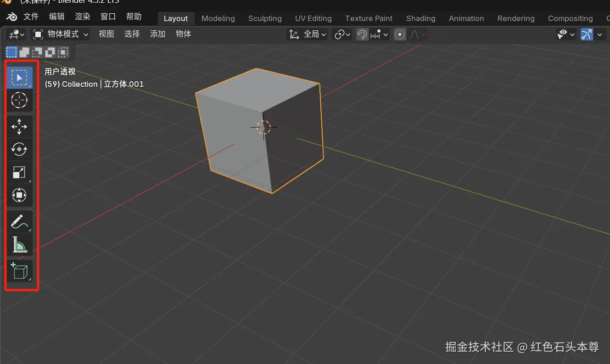The height and width of the screenshot is (364, 610).
Task: Open the 选择 viewport menu
Action: (132, 34)
